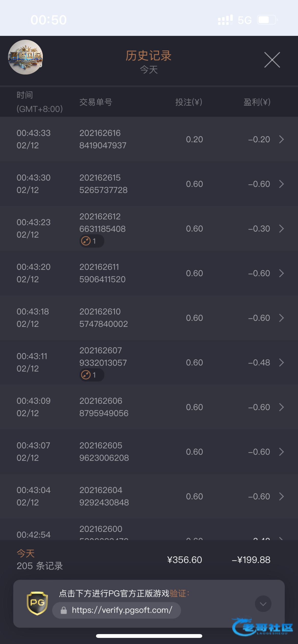Tap the 盈利(¥) column header
The image size is (298, 644).
click(x=257, y=102)
